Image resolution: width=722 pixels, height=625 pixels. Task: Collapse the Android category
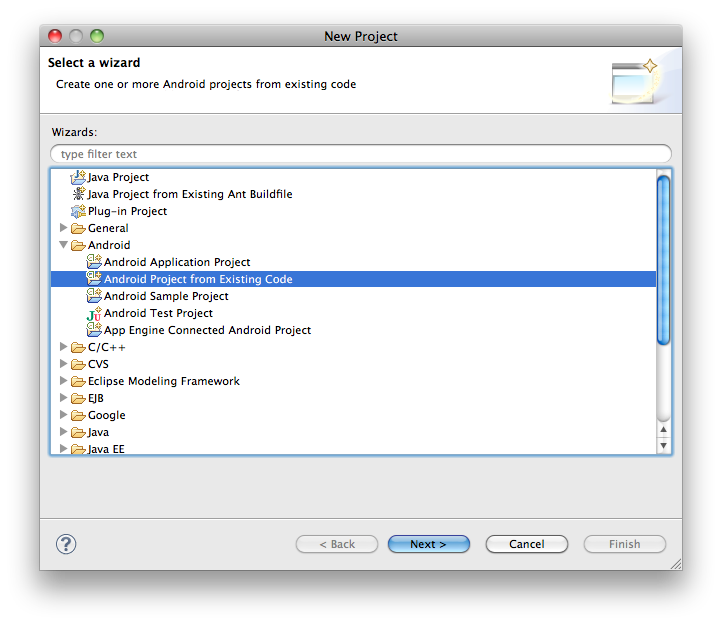[x=64, y=245]
